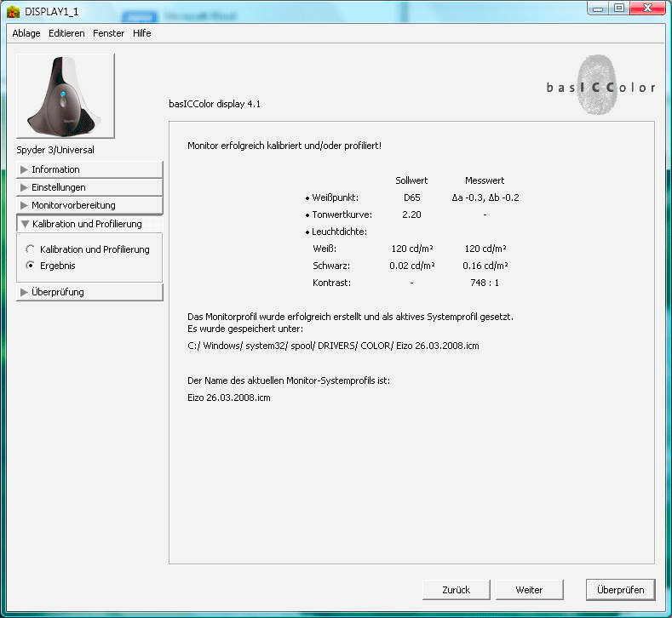This screenshot has width=672, height=618.
Task: Open the Fenster menu
Action: [108, 33]
